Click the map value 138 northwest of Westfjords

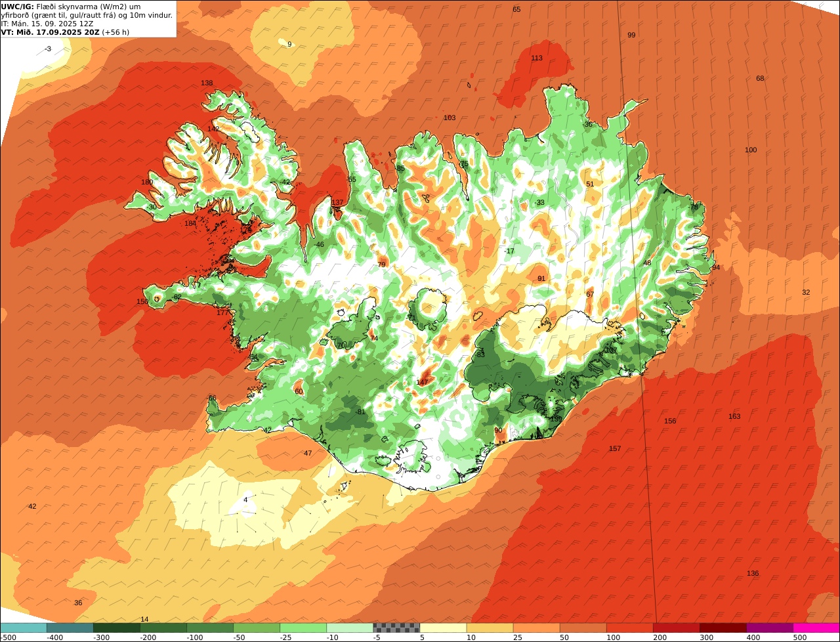(207, 83)
